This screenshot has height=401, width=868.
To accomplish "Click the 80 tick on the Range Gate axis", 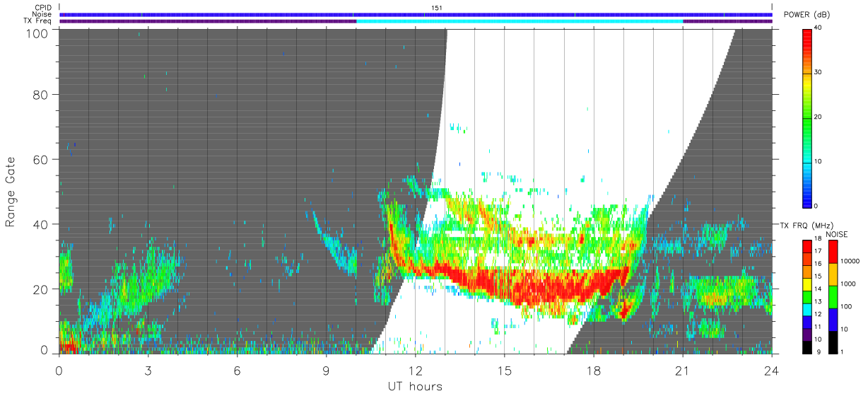I will point(42,95).
